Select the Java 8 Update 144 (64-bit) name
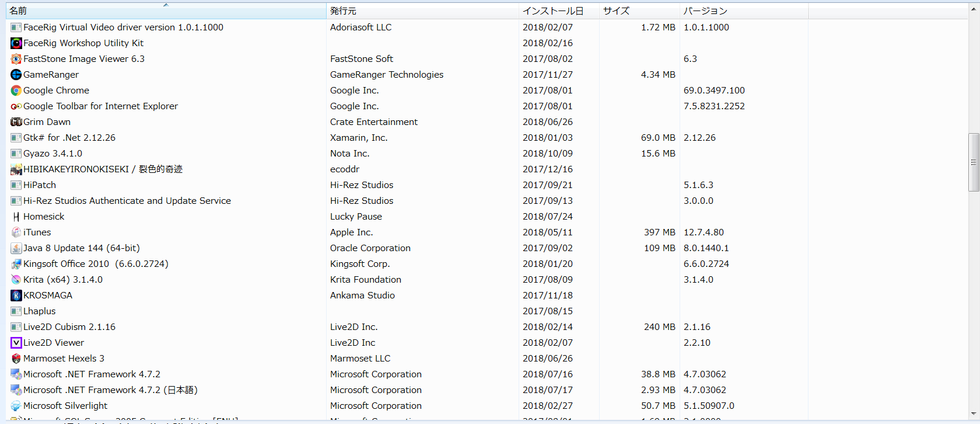980x424 pixels. click(82, 248)
